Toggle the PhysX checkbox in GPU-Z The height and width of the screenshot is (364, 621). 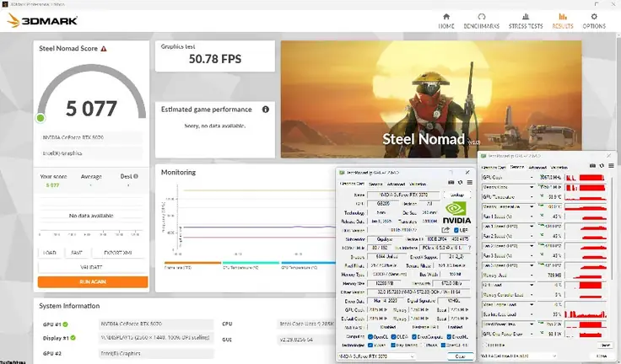pyautogui.click(x=423, y=345)
